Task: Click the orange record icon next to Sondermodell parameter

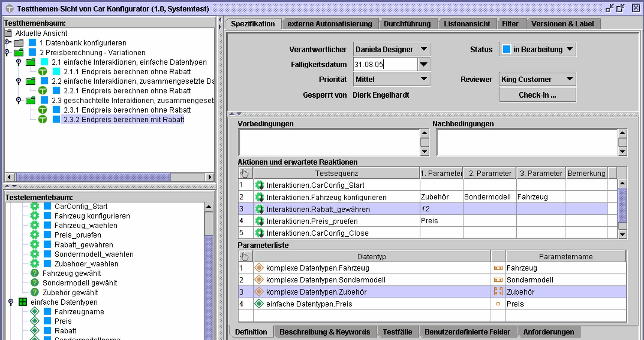Action: [x=498, y=280]
